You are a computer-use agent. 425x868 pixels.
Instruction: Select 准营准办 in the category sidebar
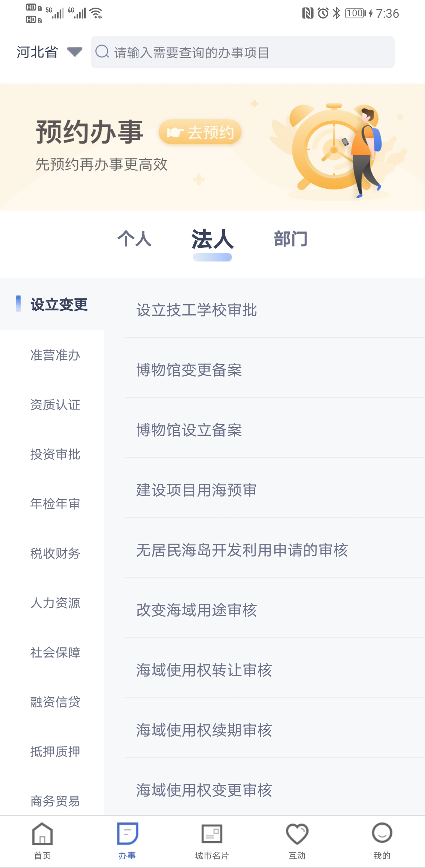tap(55, 355)
